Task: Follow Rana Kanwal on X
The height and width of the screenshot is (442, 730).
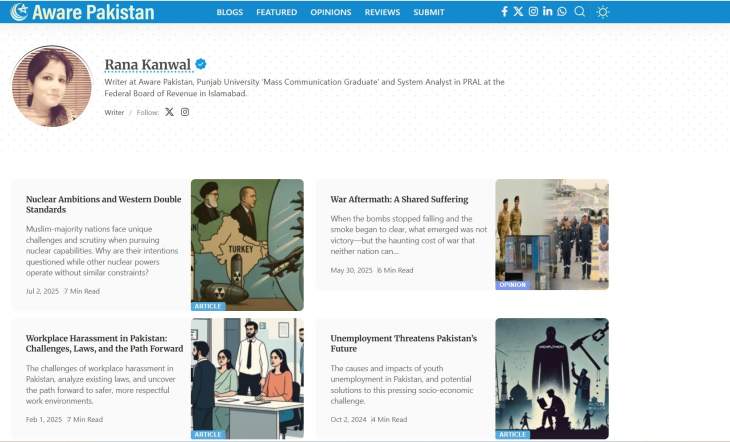Action: coord(169,112)
